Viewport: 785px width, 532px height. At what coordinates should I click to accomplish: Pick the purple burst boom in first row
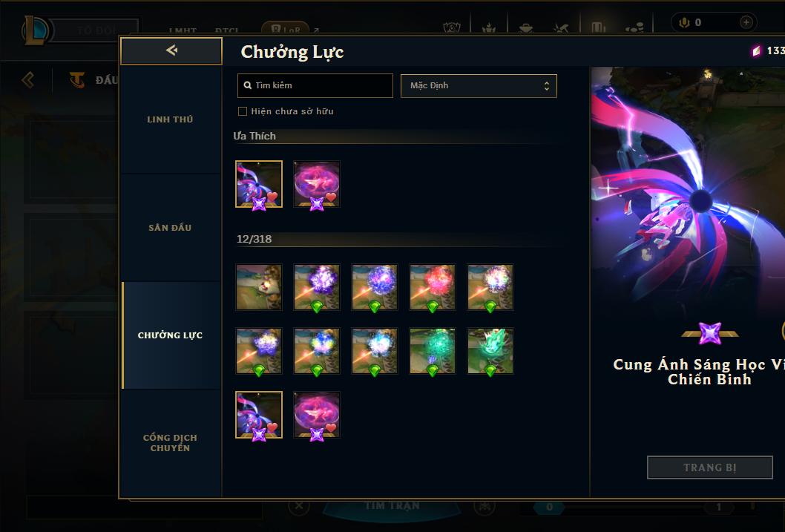pos(316,287)
